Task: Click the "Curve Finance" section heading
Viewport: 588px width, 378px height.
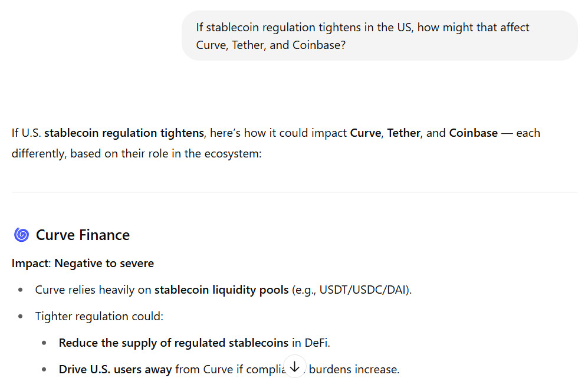Action: [83, 235]
